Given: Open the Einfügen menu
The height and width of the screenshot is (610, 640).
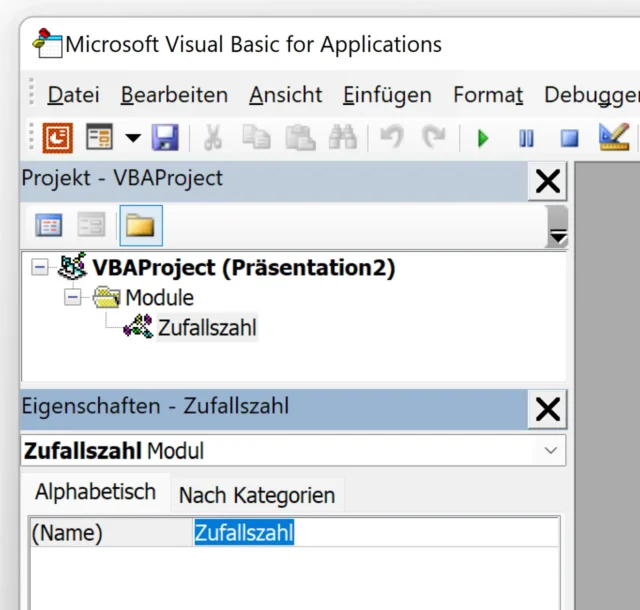Looking at the screenshot, I should (387, 95).
